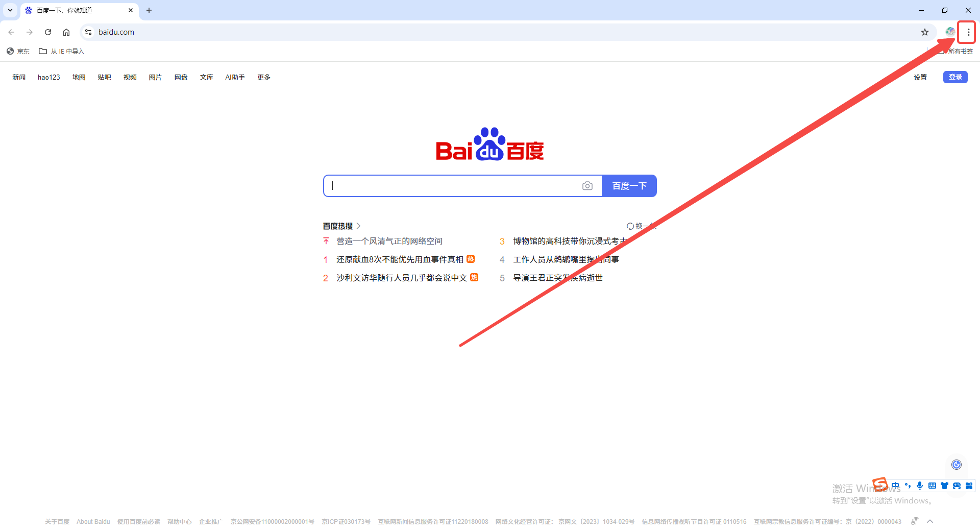The height and width of the screenshot is (531, 980).
Task: Click the 登录 login button
Action: pyautogui.click(x=955, y=77)
